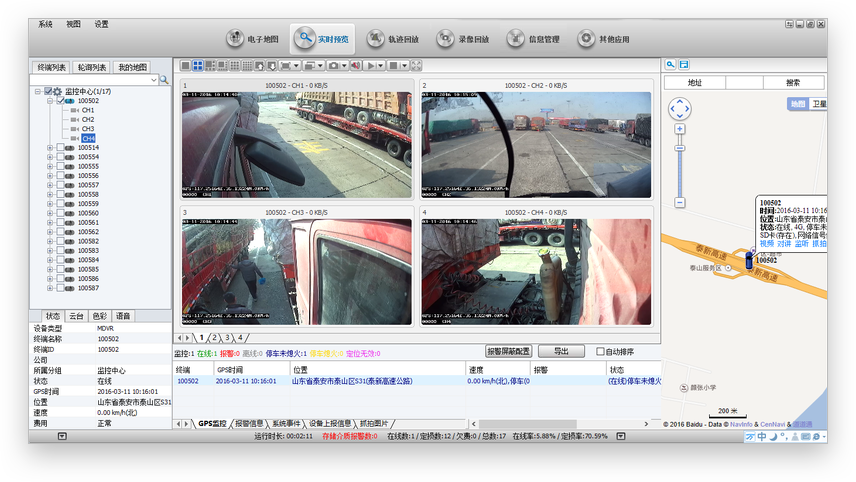Viewport: 856px width, 482px height.
Task: Toggle the 自动排序 auto sort checkbox
Action: point(600,352)
